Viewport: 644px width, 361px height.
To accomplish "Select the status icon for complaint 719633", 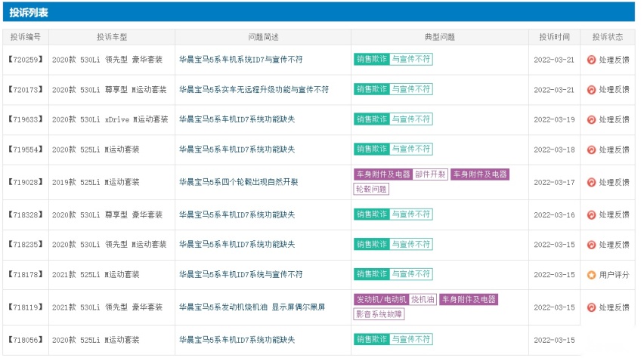I will 591,120.
